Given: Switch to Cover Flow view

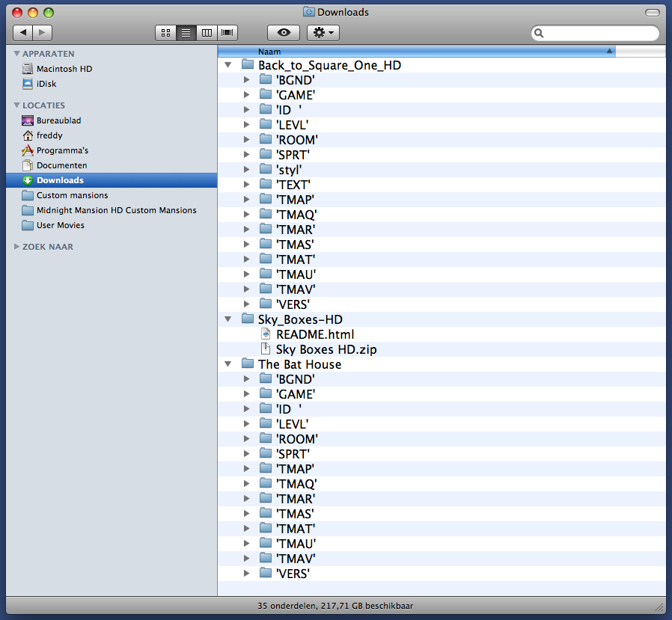Looking at the screenshot, I should point(227,33).
